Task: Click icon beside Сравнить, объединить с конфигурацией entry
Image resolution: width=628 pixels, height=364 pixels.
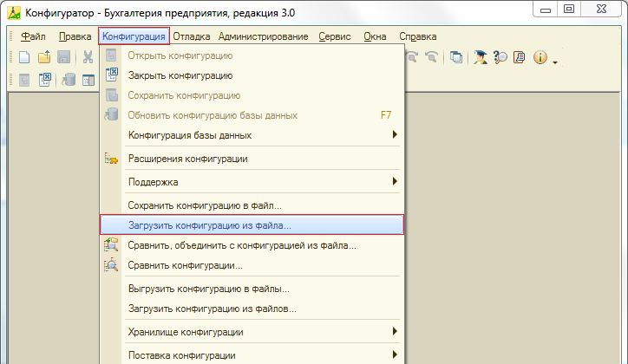Action: 111,244
